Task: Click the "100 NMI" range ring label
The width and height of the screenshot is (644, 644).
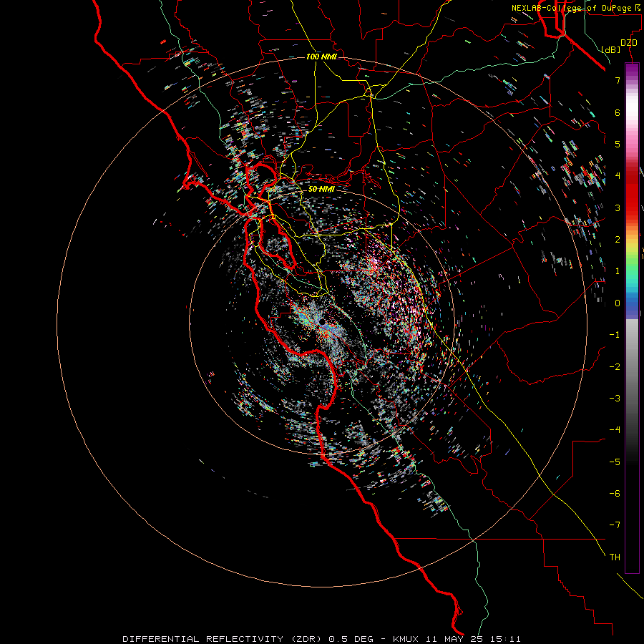Action: coord(321,57)
